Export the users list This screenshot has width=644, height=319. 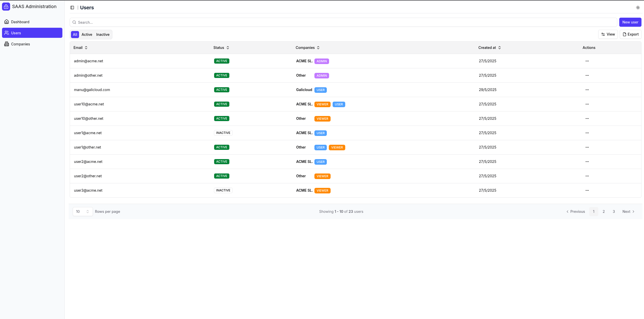click(x=631, y=34)
